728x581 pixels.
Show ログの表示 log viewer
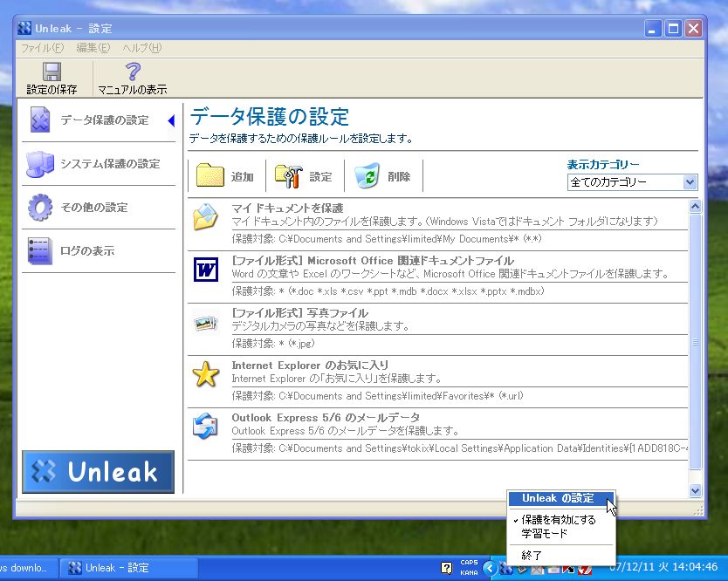[99, 251]
